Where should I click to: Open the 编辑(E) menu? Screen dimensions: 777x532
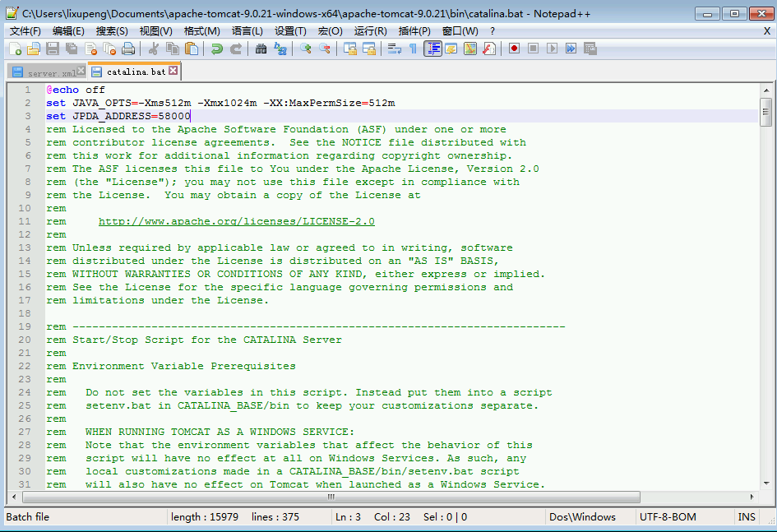point(68,31)
